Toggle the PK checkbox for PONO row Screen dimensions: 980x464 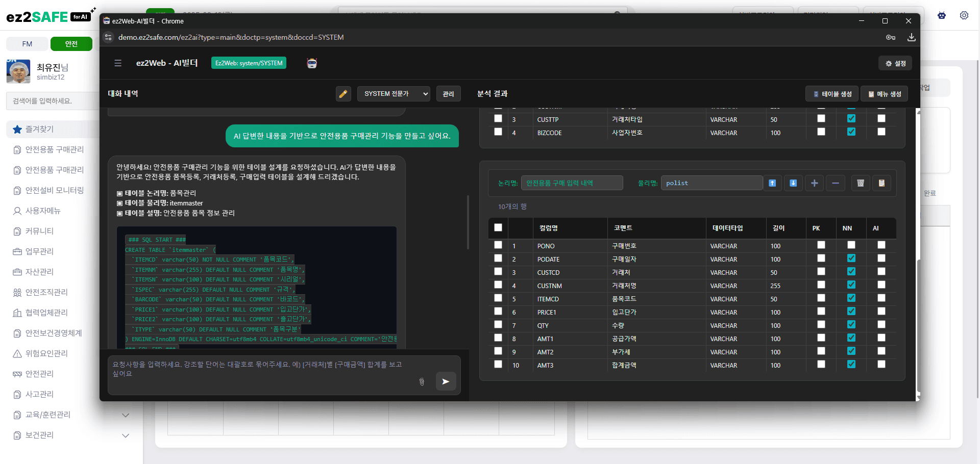(x=821, y=245)
